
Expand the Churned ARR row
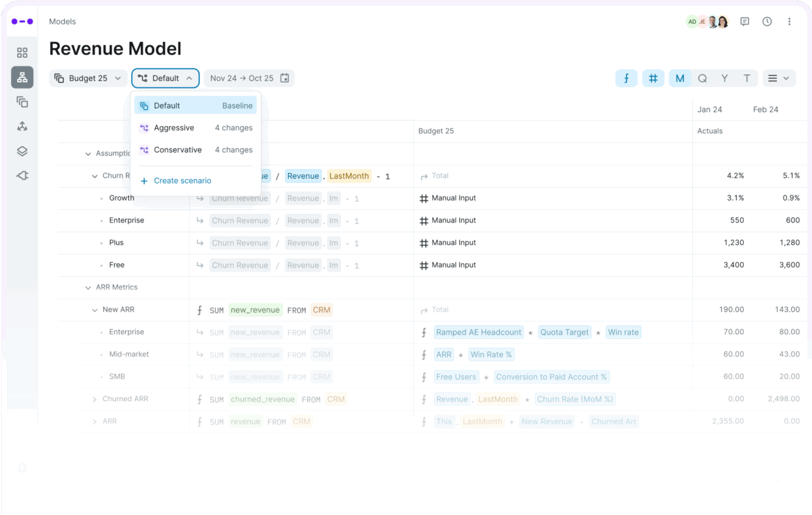[x=96, y=399]
